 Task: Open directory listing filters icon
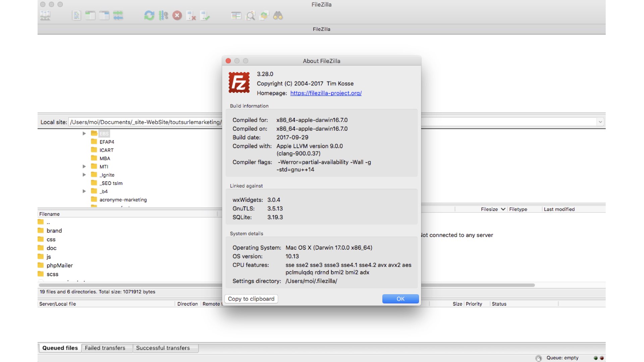pyautogui.click(x=236, y=15)
